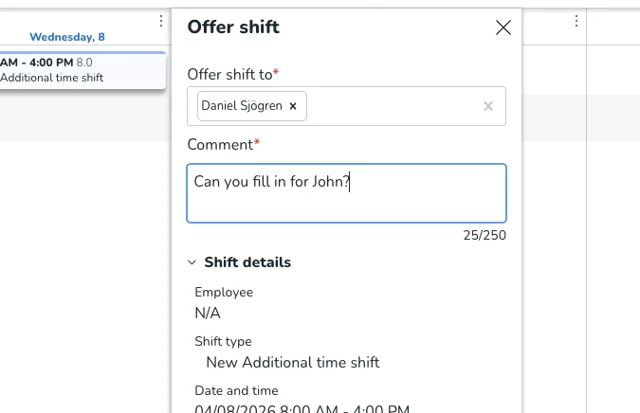
Task: Click the 25/250 character counter
Action: 484,236
